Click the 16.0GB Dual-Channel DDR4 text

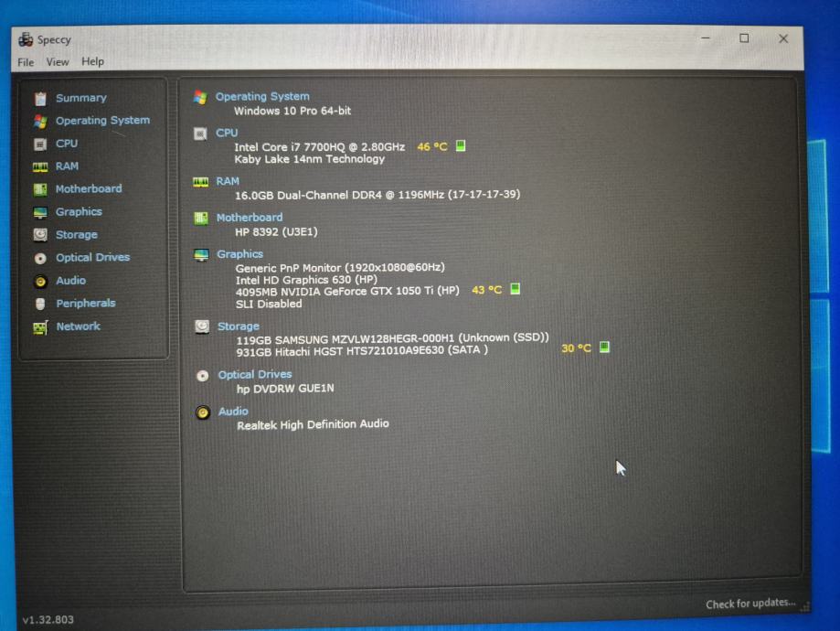pyautogui.click(x=377, y=195)
